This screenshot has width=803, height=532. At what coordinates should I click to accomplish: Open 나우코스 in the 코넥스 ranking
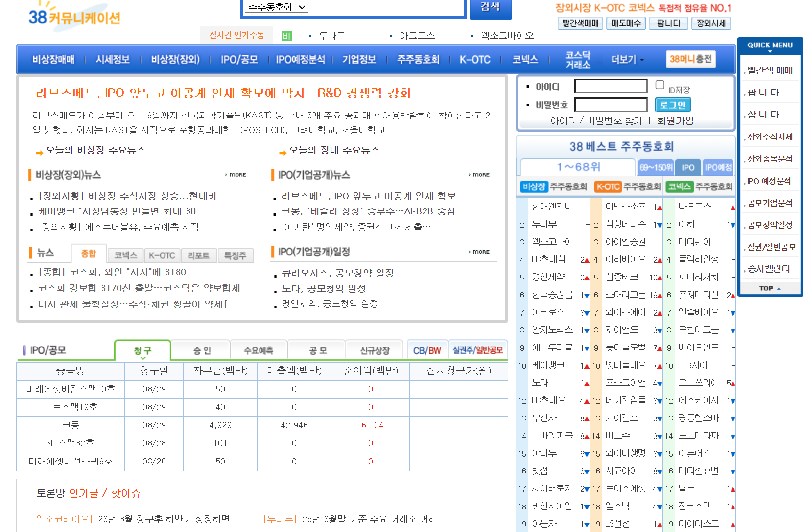point(694,207)
